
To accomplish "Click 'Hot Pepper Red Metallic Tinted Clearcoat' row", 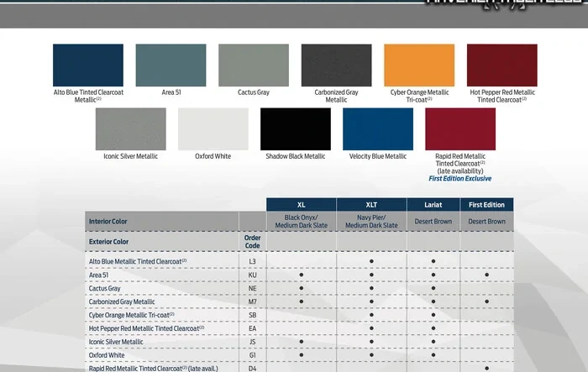I will [147, 328].
